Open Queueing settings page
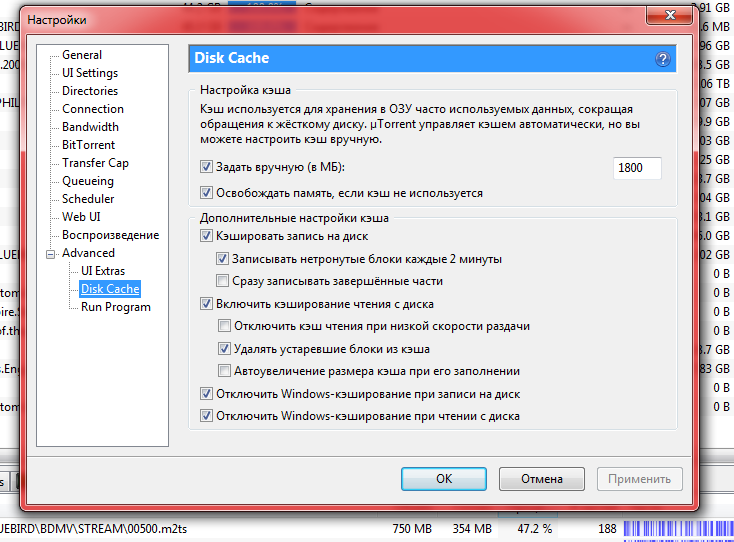The width and height of the screenshot is (734, 542). pyautogui.click(x=88, y=181)
